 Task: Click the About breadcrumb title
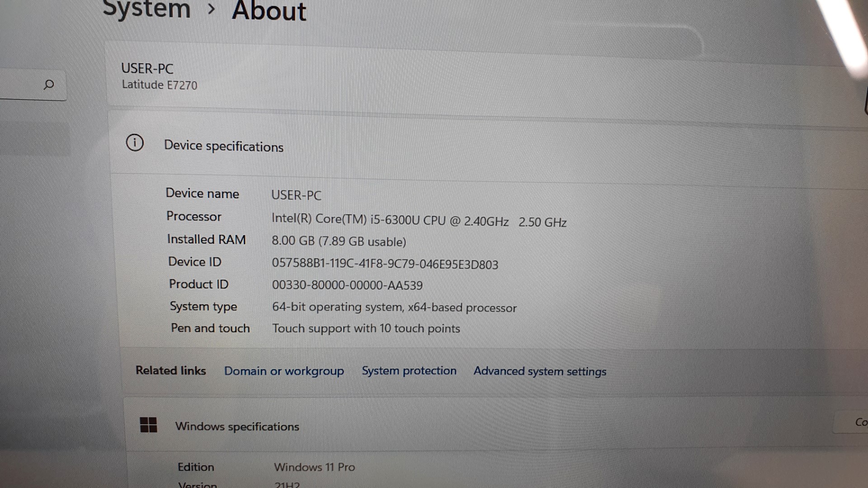tap(269, 11)
